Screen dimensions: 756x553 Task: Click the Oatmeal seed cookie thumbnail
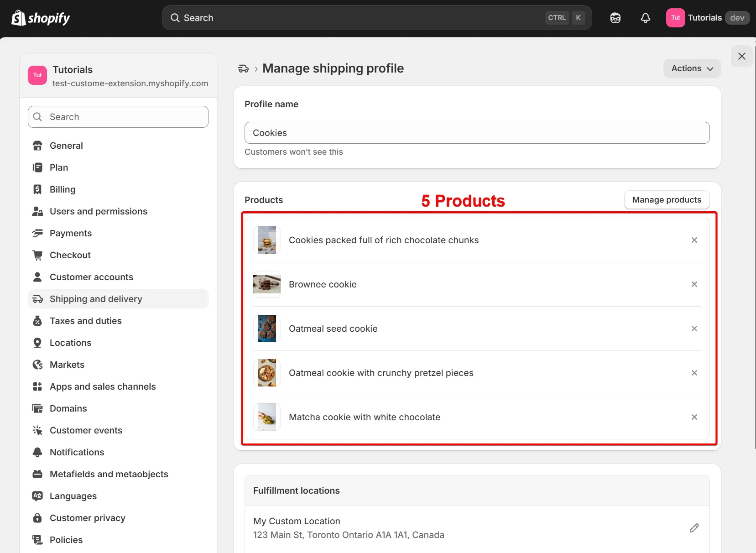pos(266,328)
